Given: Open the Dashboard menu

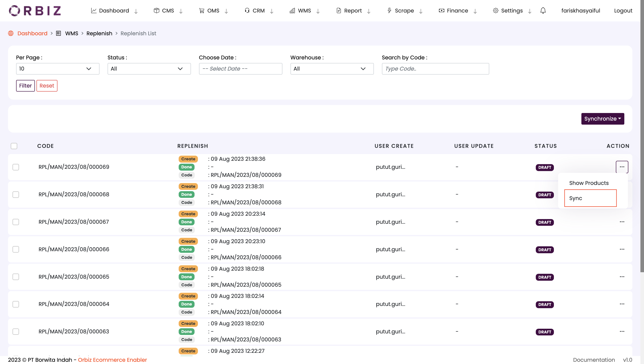Looking at the screenshot, I should click(x=114, y=10).
